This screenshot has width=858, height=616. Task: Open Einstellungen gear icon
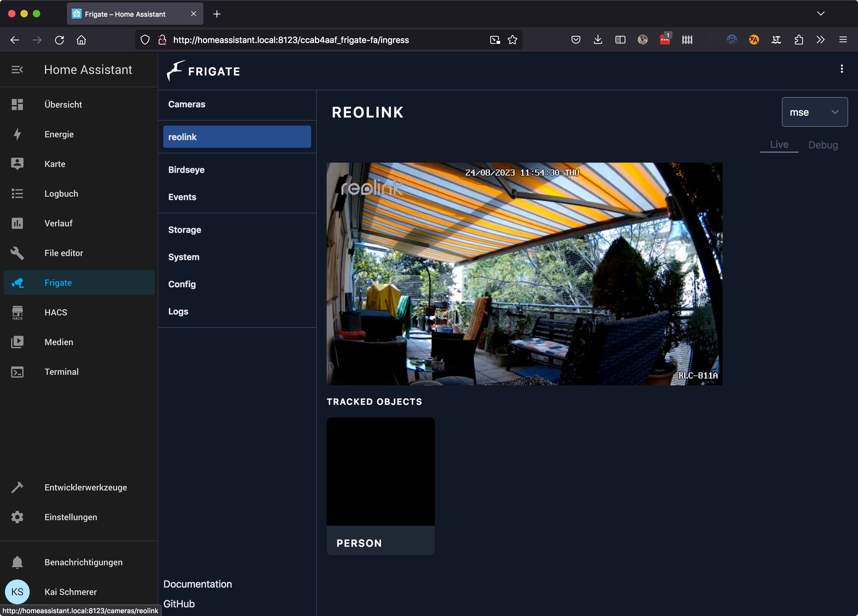17,517
